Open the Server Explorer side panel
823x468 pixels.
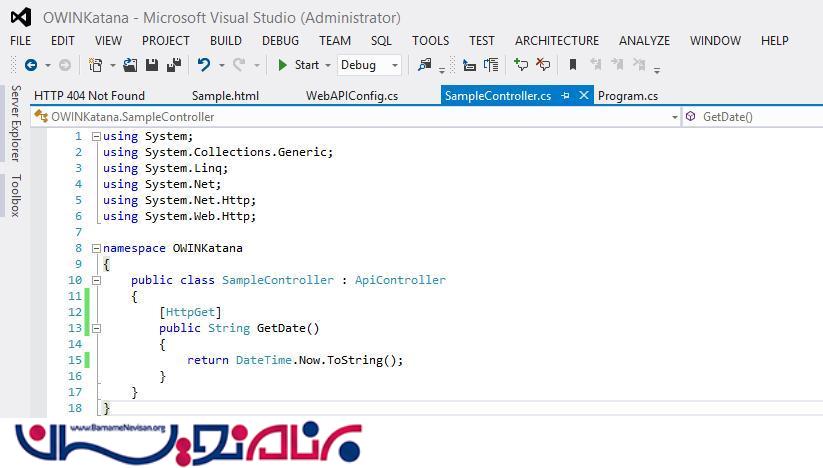[15, 123]
